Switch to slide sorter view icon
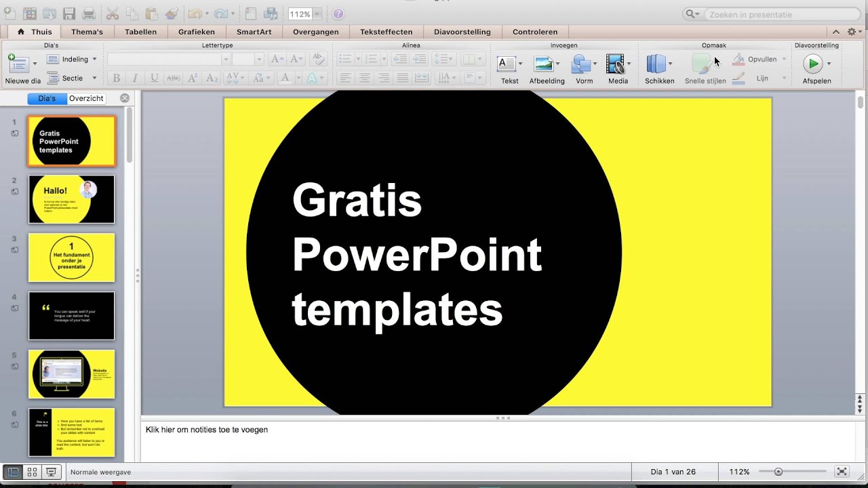 coord(32,472)
